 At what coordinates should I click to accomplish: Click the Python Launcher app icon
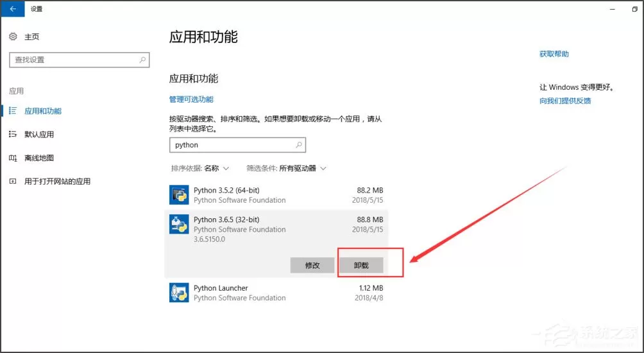point(179,293)
